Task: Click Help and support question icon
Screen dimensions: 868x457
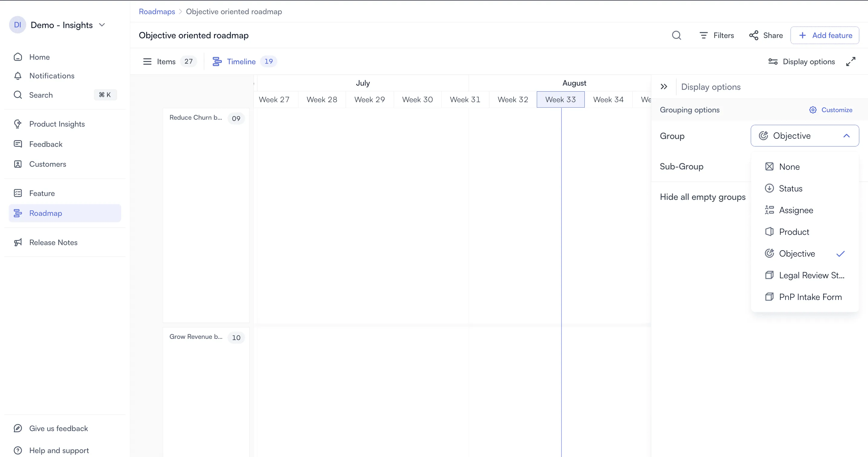Action: tap(18, 450)
